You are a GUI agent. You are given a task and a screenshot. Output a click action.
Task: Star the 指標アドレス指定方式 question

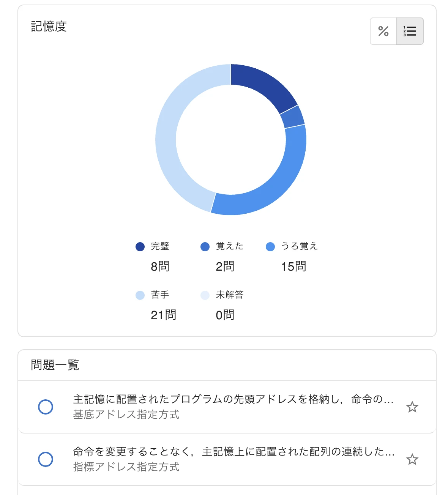click(412, 459)
